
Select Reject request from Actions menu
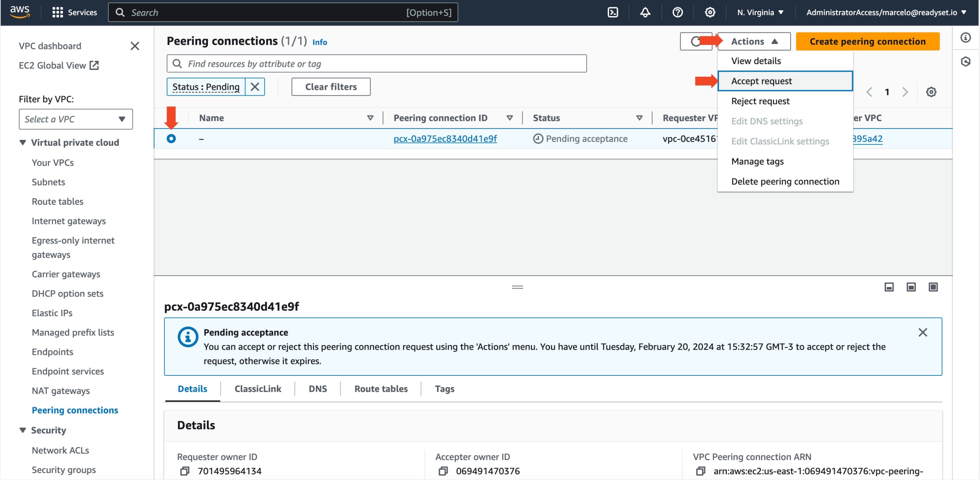coord(760,100)
